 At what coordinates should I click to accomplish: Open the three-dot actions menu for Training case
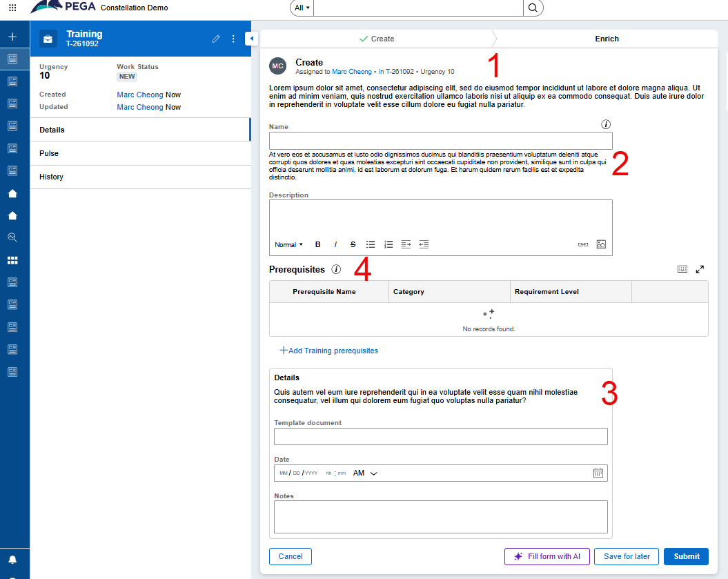[x=233, y=39]
